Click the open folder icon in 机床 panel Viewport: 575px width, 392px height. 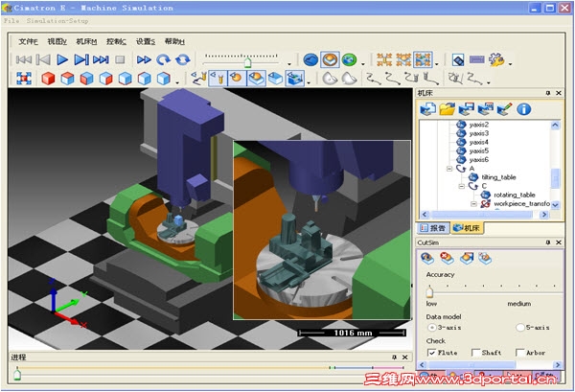coord(448,109)
